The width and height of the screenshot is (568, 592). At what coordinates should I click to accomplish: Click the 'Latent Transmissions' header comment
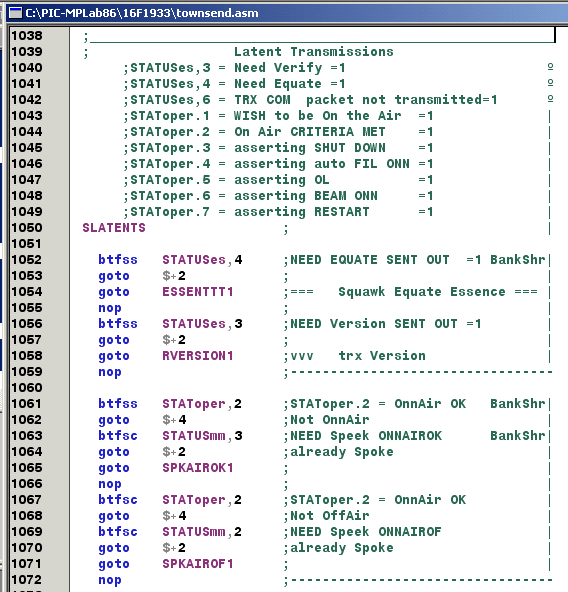(313, 51)
